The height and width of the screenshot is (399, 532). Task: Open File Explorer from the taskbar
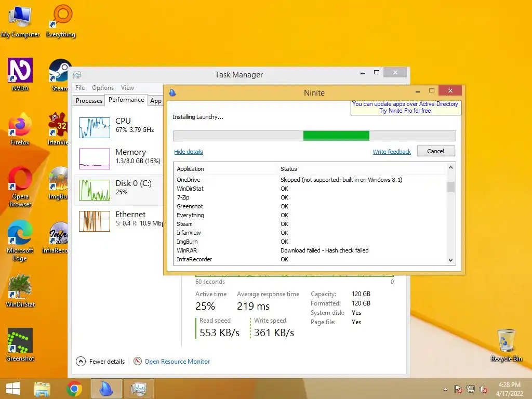click(42, 389)
